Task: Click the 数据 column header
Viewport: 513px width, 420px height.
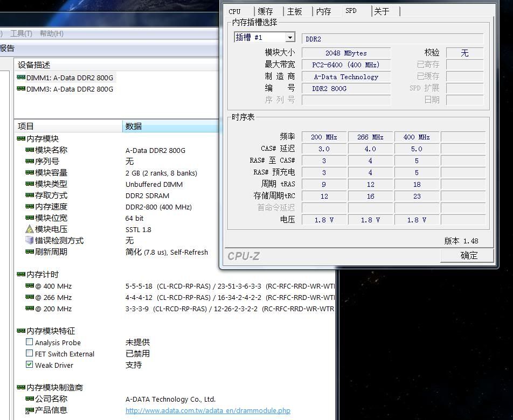Action: pyautogui.click(x=134, y=127)
